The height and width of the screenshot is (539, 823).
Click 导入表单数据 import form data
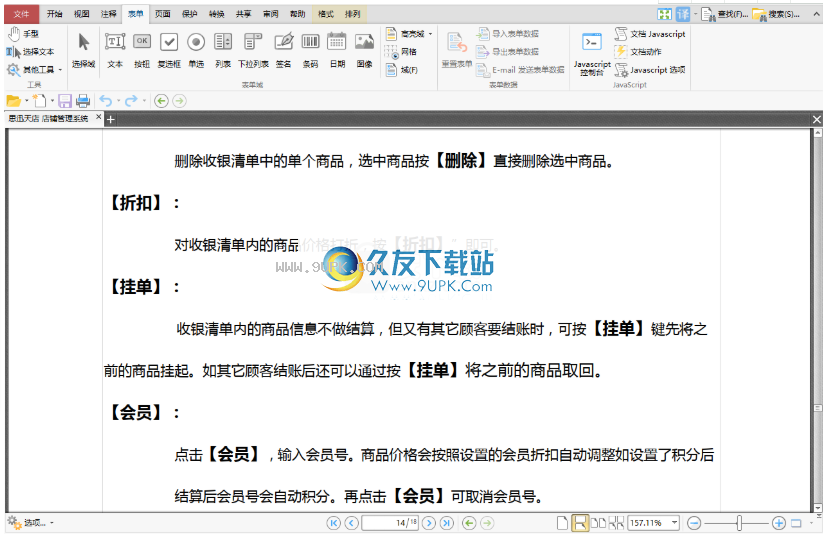(x=508, y=34)
